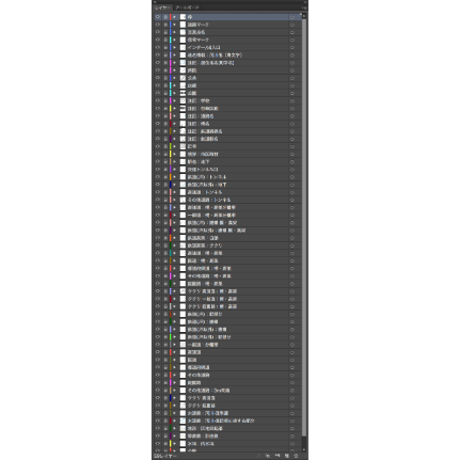Click thumbnail of 記号 layer
This screenshot has height=460, width=460.
183,147
